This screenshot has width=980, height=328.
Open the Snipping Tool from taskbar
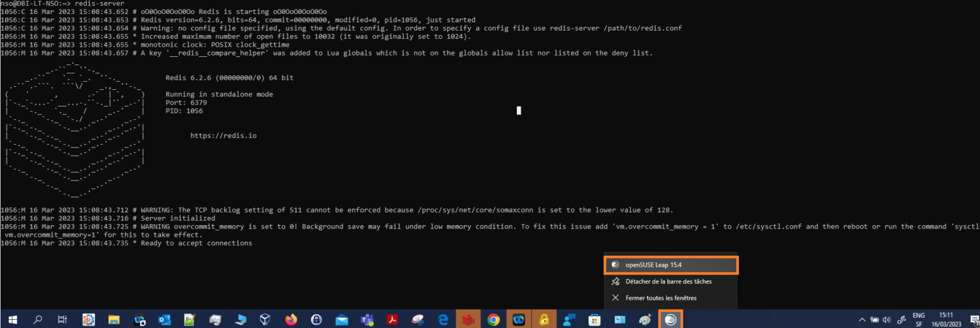click(418, 320)
